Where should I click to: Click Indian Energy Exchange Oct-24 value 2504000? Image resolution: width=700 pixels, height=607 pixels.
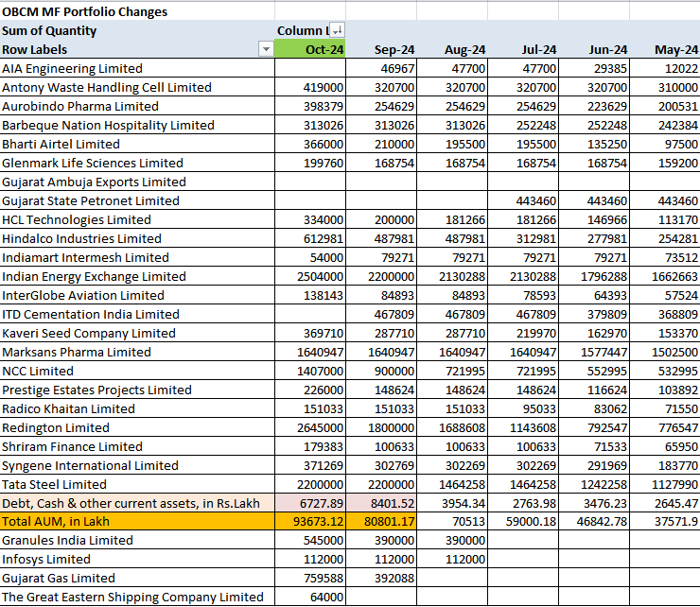[x=320, y=276]
